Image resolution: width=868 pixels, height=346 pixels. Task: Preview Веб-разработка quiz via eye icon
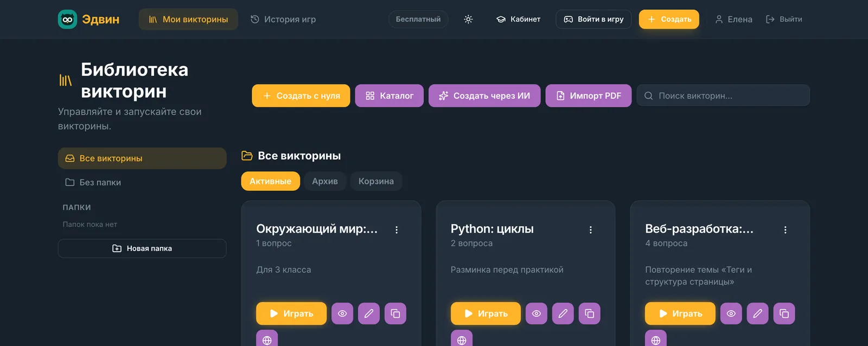click(731, 313)
